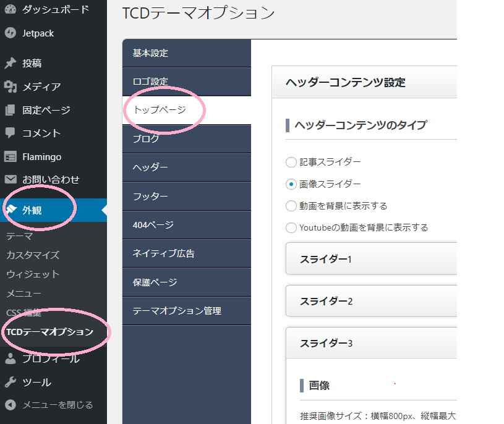
Task: Open the ウィジェット submenu link
Action: pos(33,274)
